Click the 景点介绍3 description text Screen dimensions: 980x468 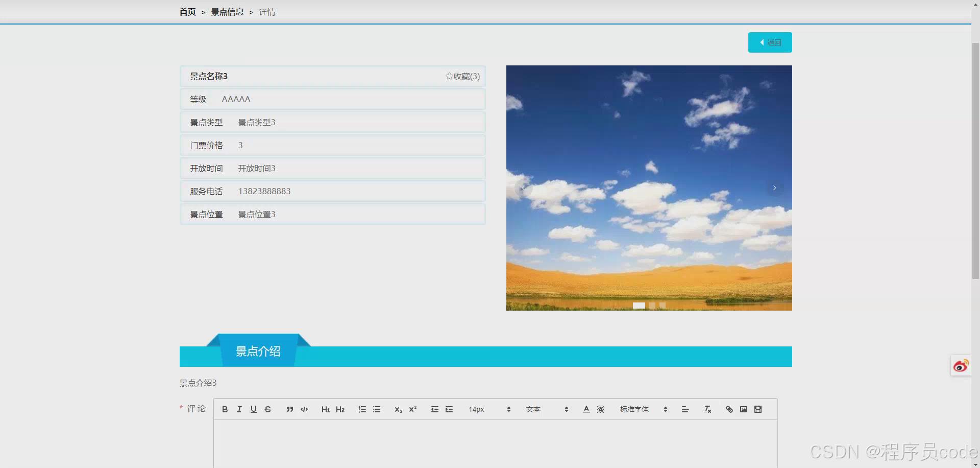(x=198, y=383)
